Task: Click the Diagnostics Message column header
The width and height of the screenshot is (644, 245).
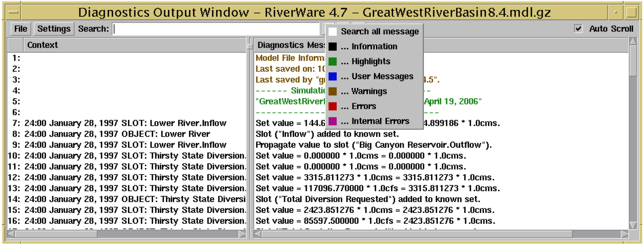Action: point(289,45)
